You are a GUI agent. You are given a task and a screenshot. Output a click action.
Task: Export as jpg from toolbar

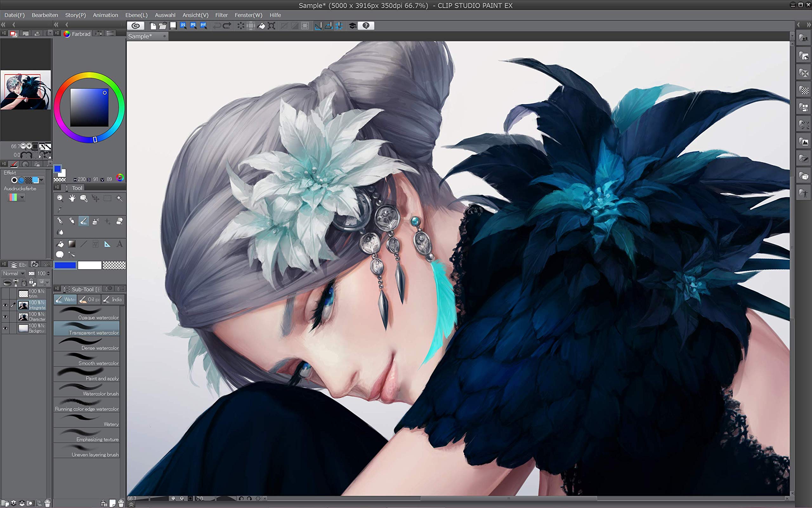tap(183, 25)
